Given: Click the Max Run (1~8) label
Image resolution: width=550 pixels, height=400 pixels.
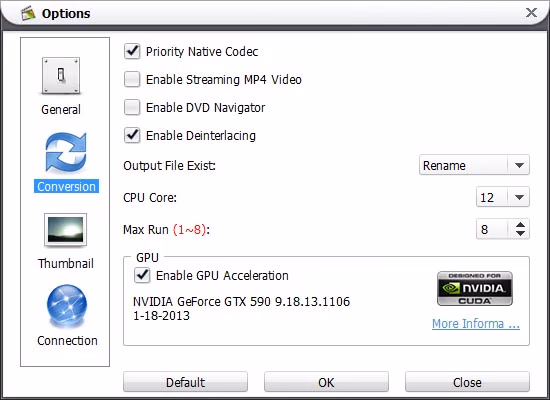Looking at the screenshot, I should 166,230.
